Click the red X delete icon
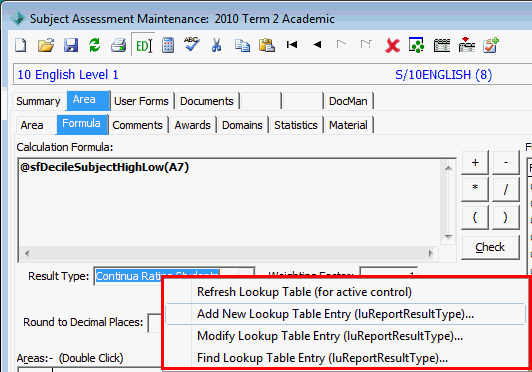The height and width of the screenshot is (372, 532). tap(392, 45)
